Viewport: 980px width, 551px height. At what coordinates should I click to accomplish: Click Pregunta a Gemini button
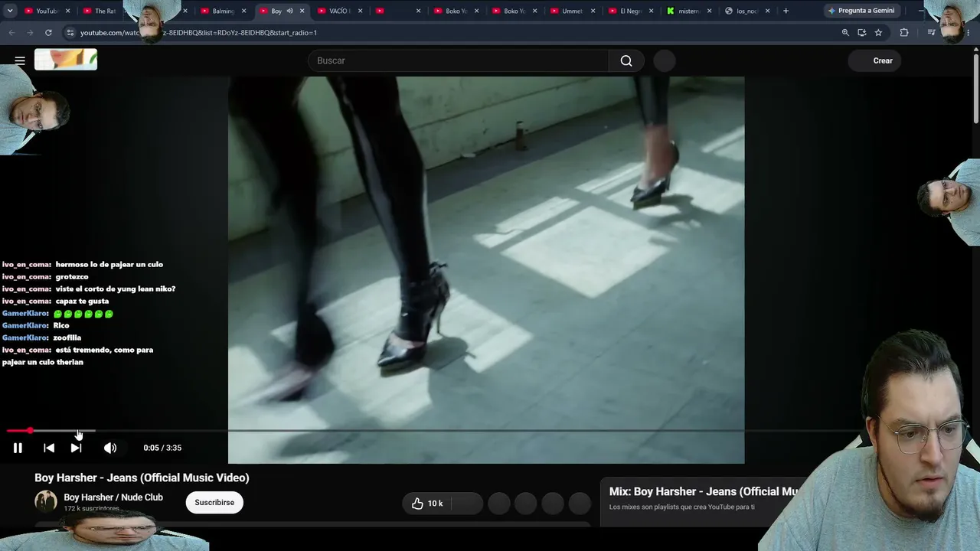(x=861, y=11)
